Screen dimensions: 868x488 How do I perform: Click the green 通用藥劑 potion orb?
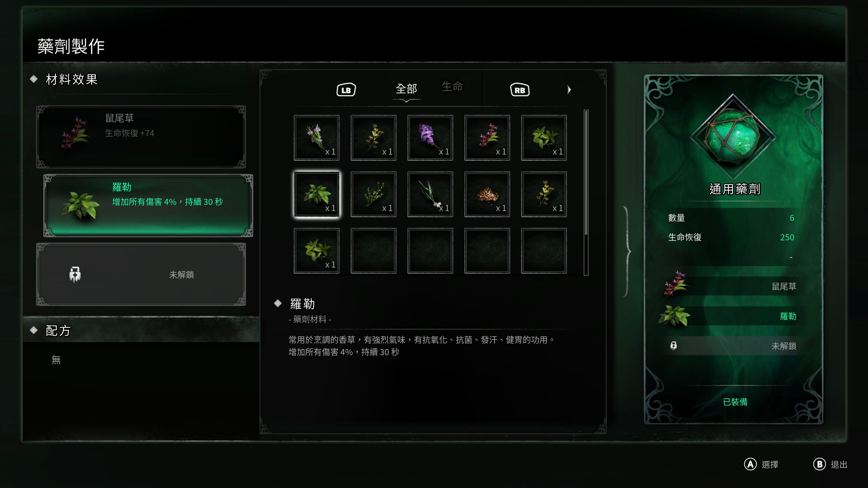733,136
